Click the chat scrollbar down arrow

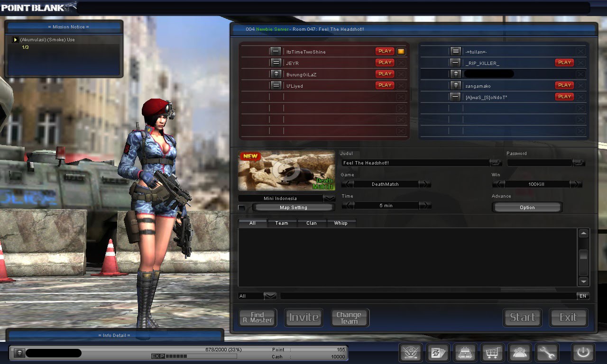point(584,282)
